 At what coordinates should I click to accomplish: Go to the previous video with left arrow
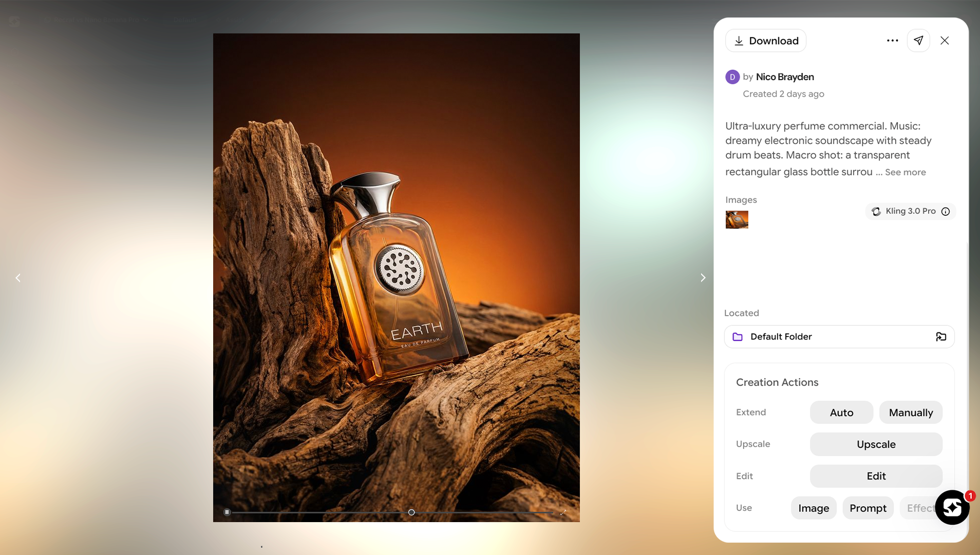click(x=18, y=278)
